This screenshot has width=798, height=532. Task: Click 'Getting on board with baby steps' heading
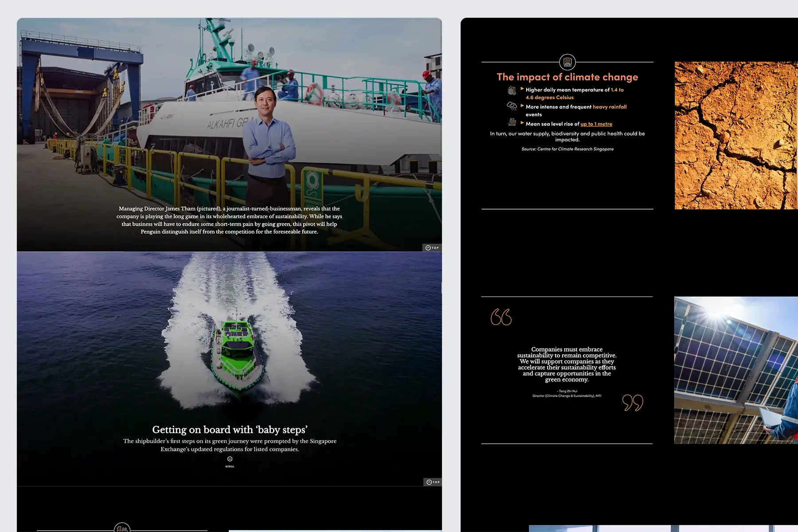[230, 430]
